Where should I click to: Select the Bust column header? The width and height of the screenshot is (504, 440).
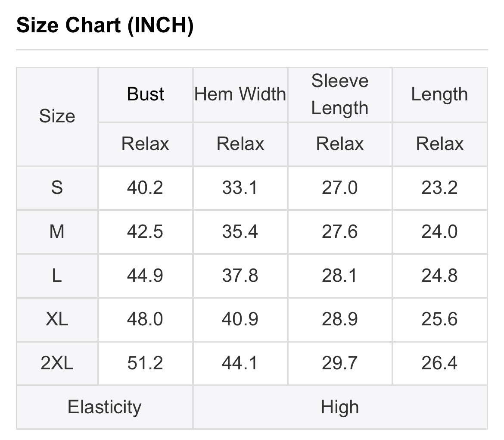pyautogui.click(x=145, y=94)
